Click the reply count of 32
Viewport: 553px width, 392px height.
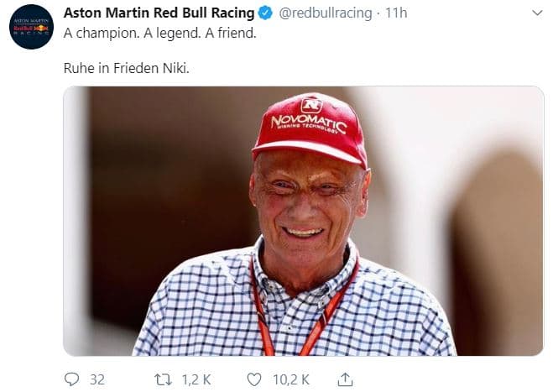(x=97, y=379)
